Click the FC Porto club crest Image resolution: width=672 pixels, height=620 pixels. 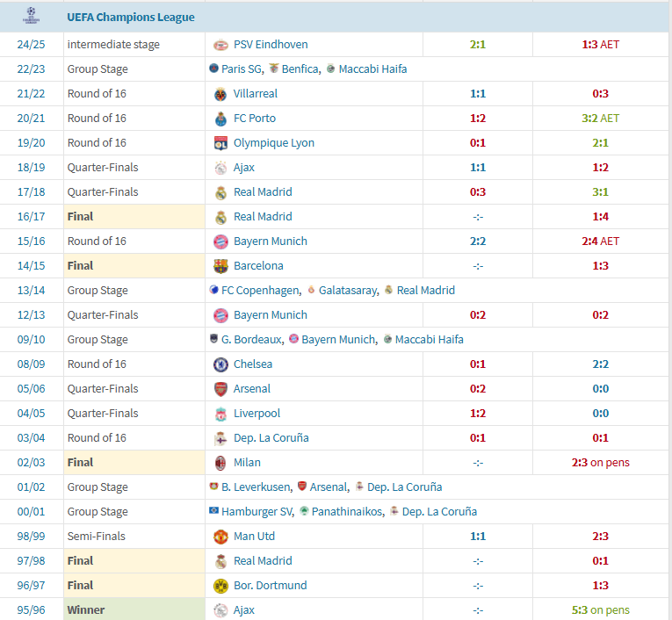(220, 119)
